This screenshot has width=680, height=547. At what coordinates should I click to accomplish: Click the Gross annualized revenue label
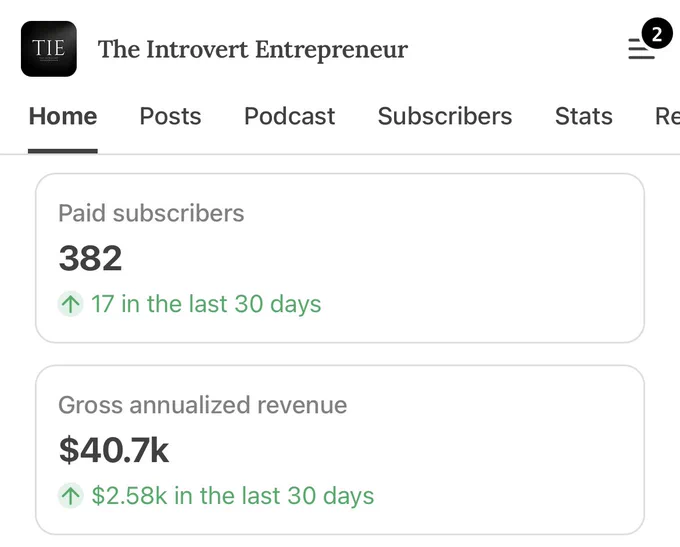tap(203, 405)
